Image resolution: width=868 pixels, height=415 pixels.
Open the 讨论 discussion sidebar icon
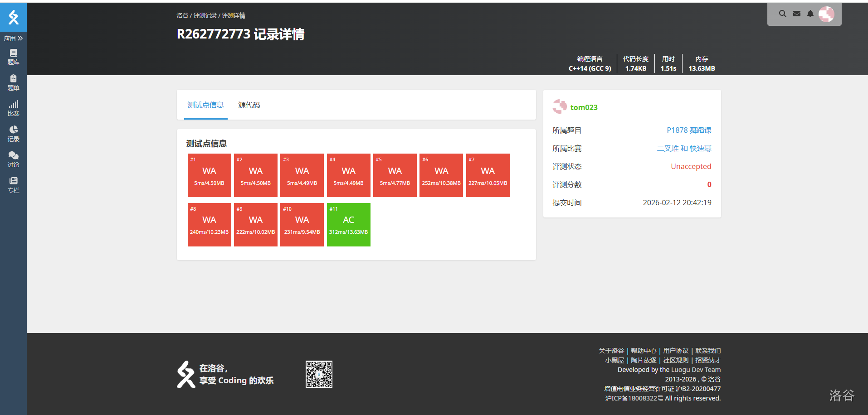pos(13,159)
